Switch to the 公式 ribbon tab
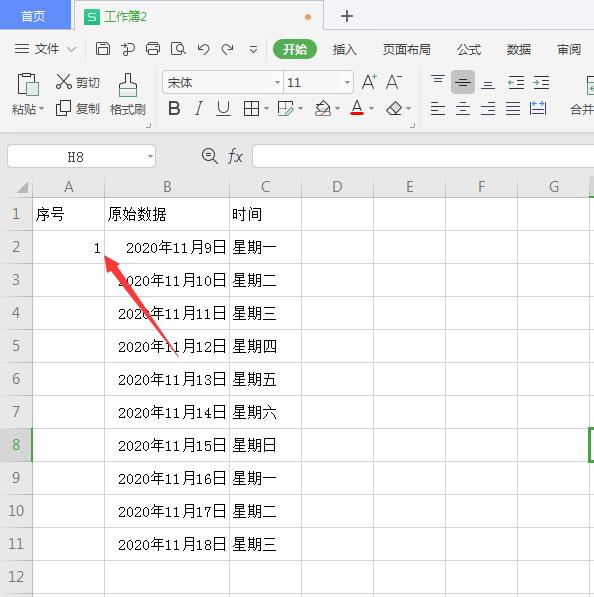Image resolution: width=594 pixels, height=597 pixels. [469, 49]
